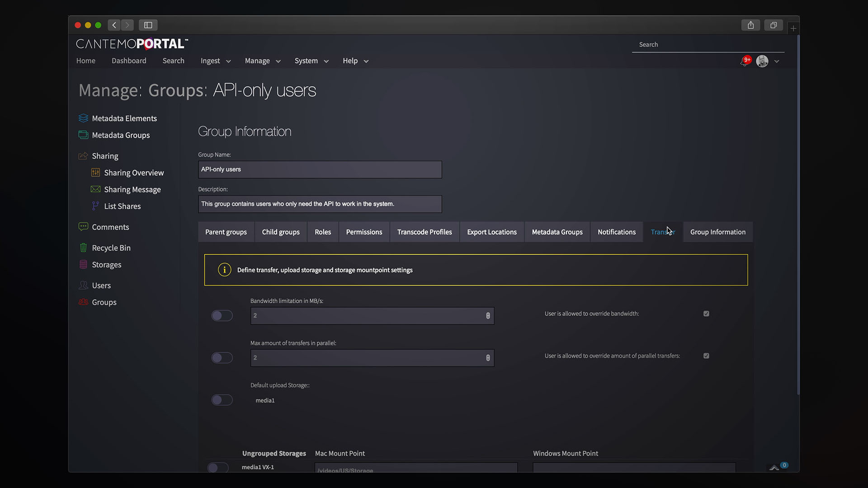Image resolution: width=868 pixels, height=488 pixels.
Task: Enable the max parallel transfers toggle
Action: click(222, 358)
